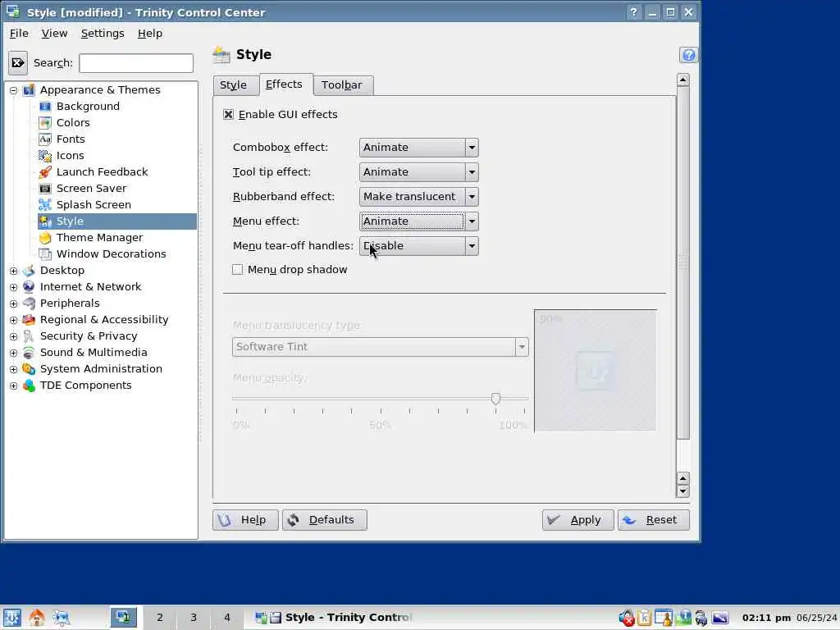Click the Colors palette icon
The image size is (840, 630).
(x=45, y=123)
